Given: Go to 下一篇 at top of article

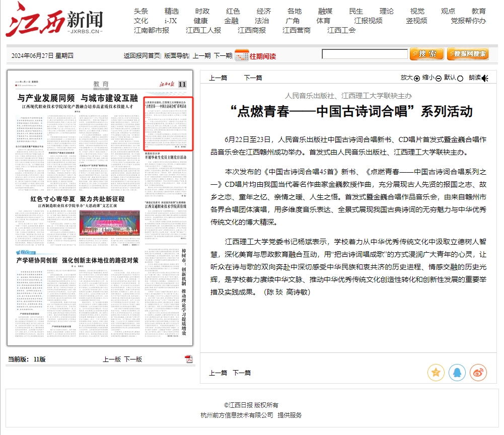Looking at the screenshot, I should pos(253,78).
